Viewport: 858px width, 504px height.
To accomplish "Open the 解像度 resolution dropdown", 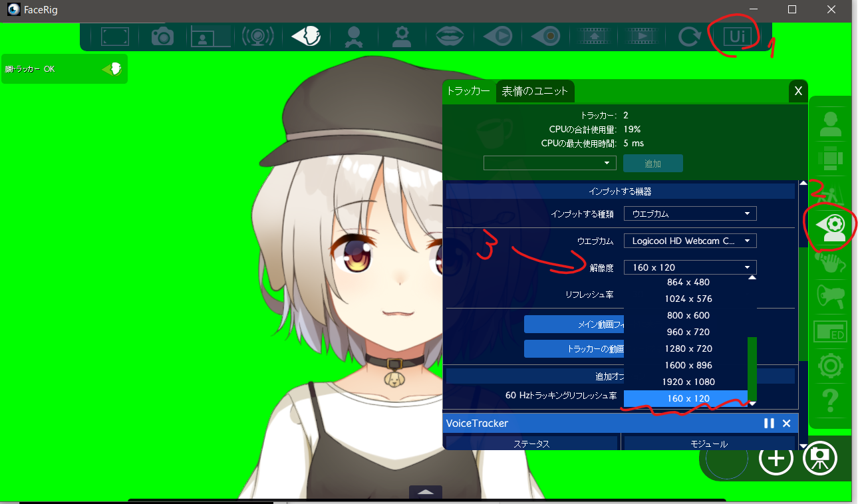I will click(690, 267).
